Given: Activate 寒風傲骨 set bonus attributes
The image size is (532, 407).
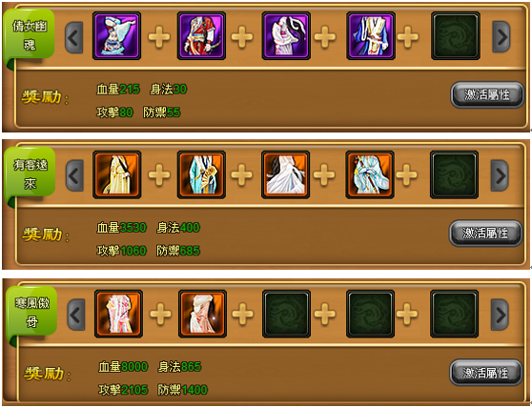Looking at the screenshot, I should click(x=486, y=373).
